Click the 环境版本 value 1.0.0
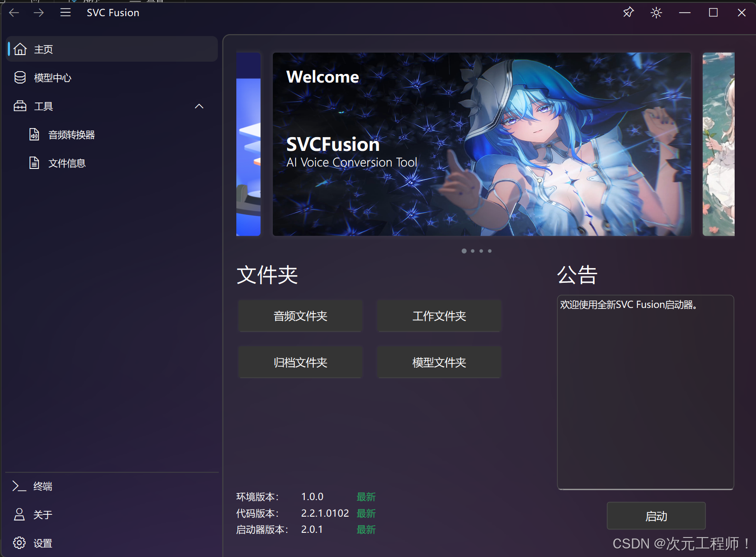 tap(312, 497)
